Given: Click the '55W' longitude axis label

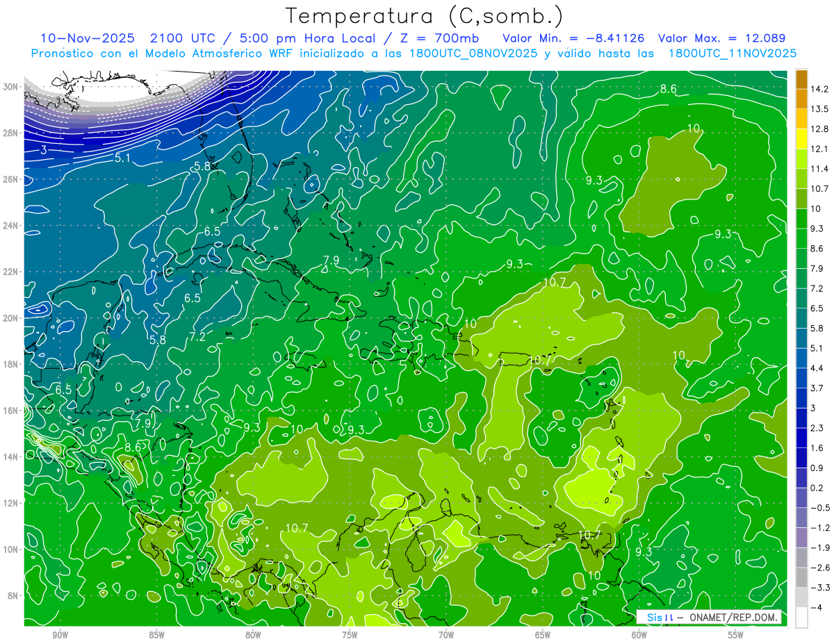Looking at the screenshot, I should pyautogui.click(x=736, y=635).
